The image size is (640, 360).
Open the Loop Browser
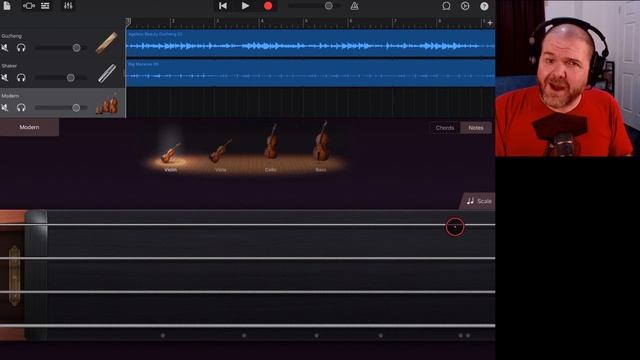[446, 6]
